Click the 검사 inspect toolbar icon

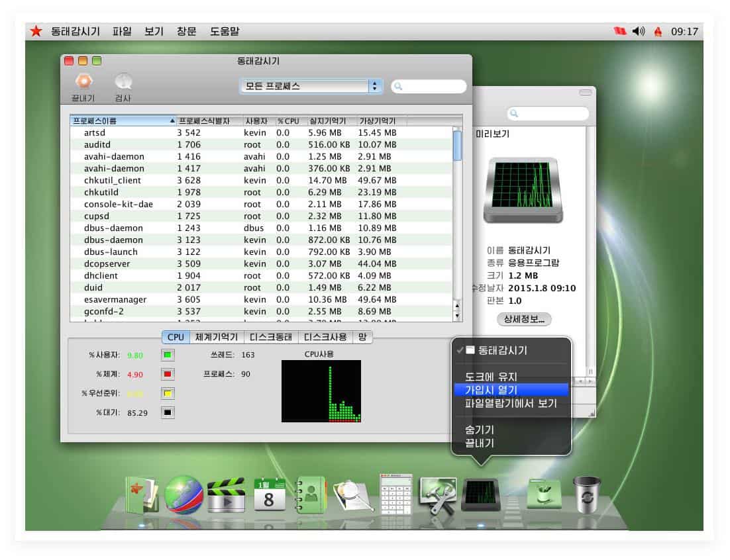123,82
